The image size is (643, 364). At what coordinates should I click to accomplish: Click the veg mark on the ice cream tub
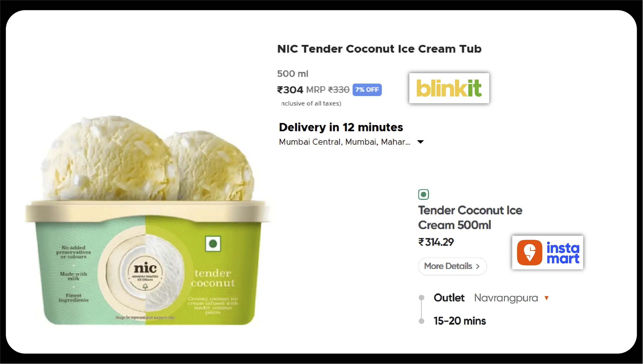point(213,243)
